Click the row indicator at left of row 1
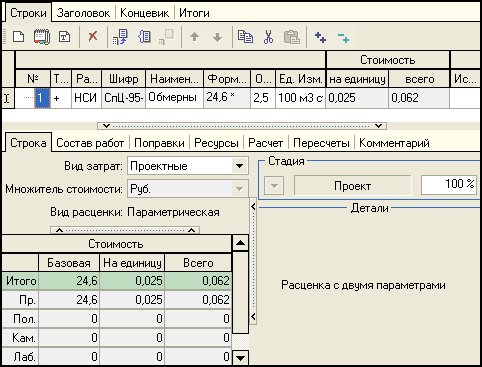482x367 pixels. click(x=7, y=98)
